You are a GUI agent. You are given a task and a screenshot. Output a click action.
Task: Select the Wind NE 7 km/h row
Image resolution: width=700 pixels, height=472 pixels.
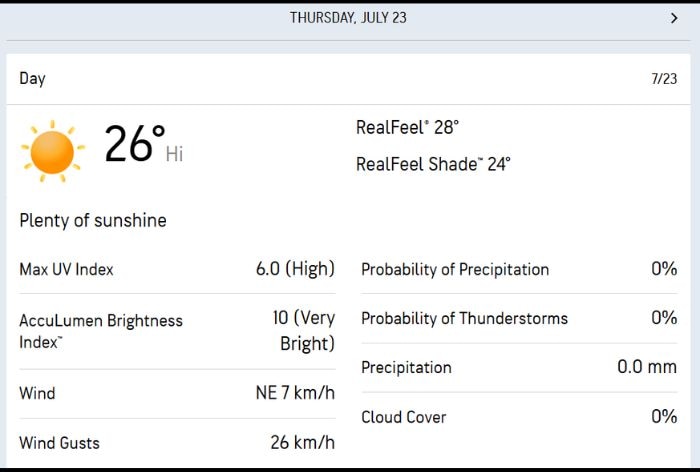pyautogui.click(x=177, y=393)
